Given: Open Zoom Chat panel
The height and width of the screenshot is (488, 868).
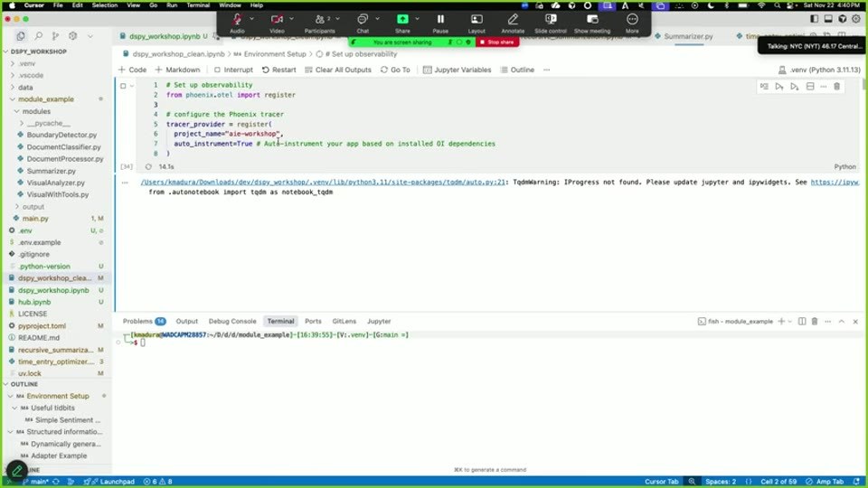Looking at the screenshot, I should click(x=363, y=23).
